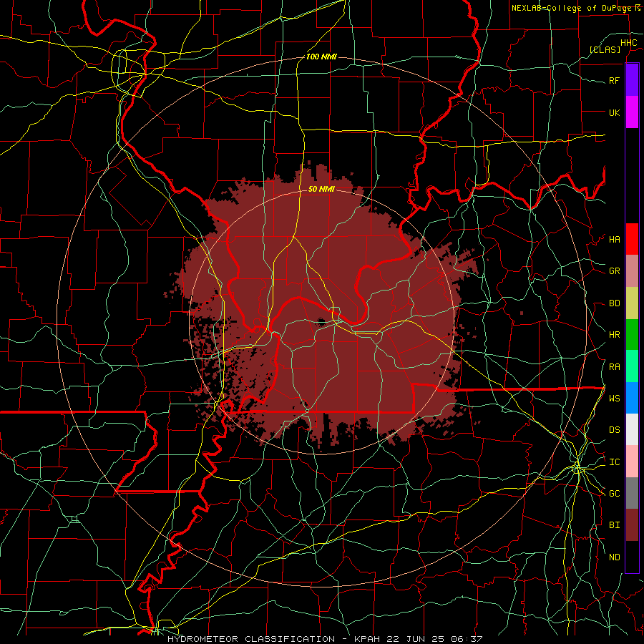
Task: Select the olive-yellow BD legend swatch
Action: [632, 303]
